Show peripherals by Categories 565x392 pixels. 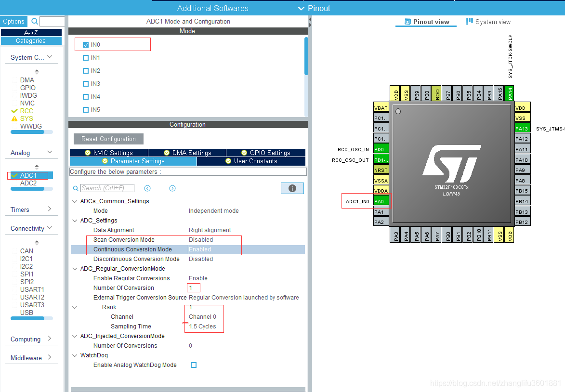[x=31, y=41]
